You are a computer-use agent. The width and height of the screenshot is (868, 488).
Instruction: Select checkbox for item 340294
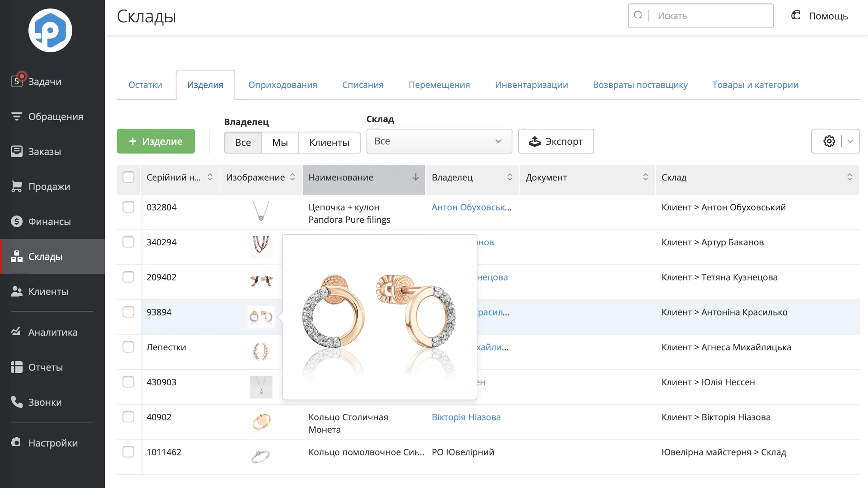128,242
